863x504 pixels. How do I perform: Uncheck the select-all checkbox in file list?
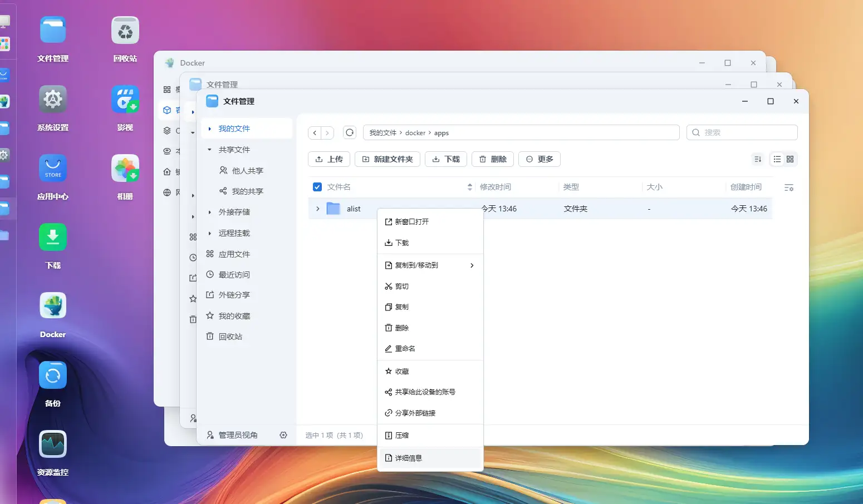pyautogui.click(x=317, y=187)
